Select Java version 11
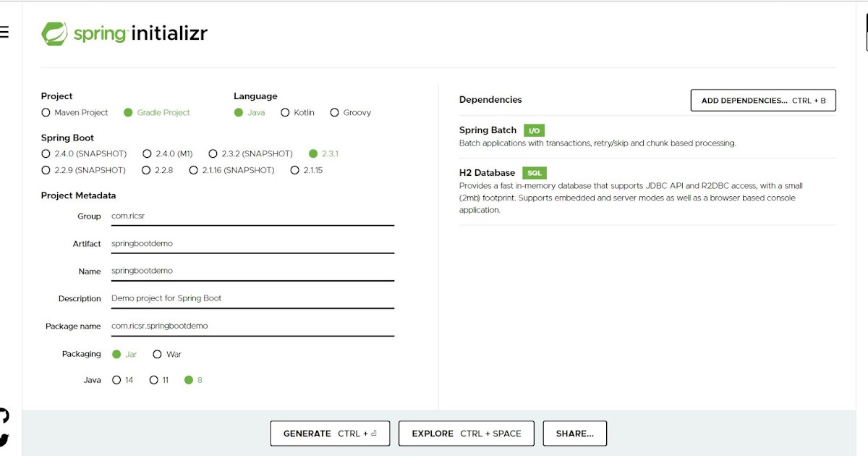 [154, 379]
